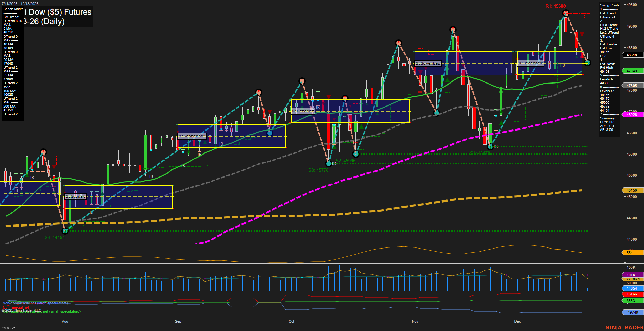Click the teal swing pivot dot at the latest low
Viewport: 644px width, 331px height.
(588, 63)
